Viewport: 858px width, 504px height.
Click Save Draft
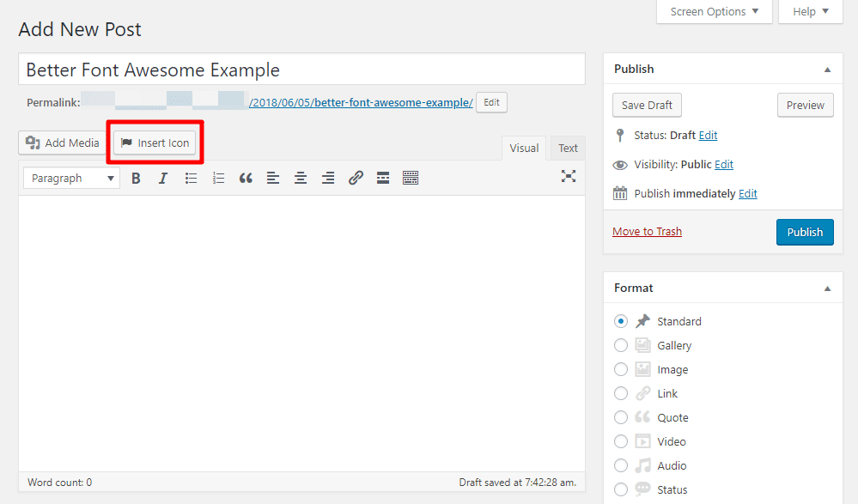647,105
